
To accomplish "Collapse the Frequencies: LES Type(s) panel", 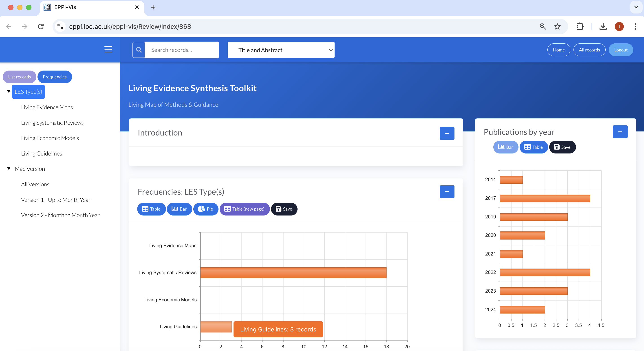I will pyautogui.click(x=447, y=192).
